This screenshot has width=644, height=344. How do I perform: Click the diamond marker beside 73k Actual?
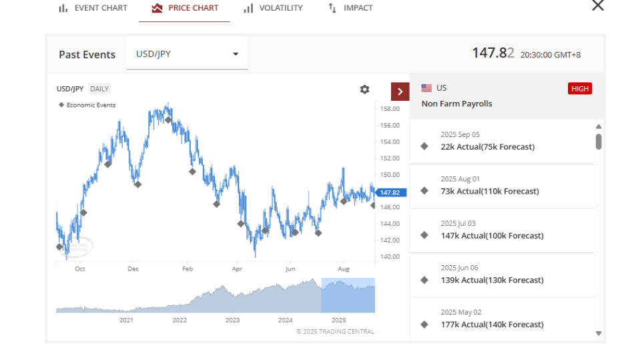pos(424,190)
